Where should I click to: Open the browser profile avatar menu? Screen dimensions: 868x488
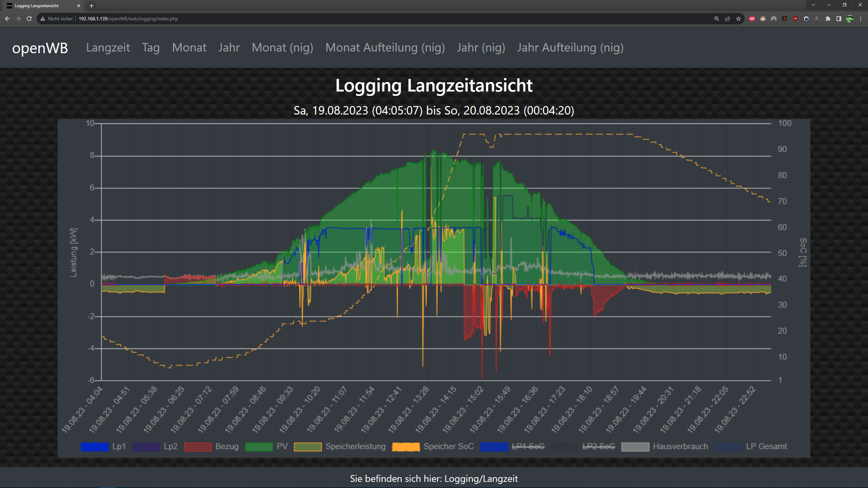pyautogui.click(x=849, y=19)
